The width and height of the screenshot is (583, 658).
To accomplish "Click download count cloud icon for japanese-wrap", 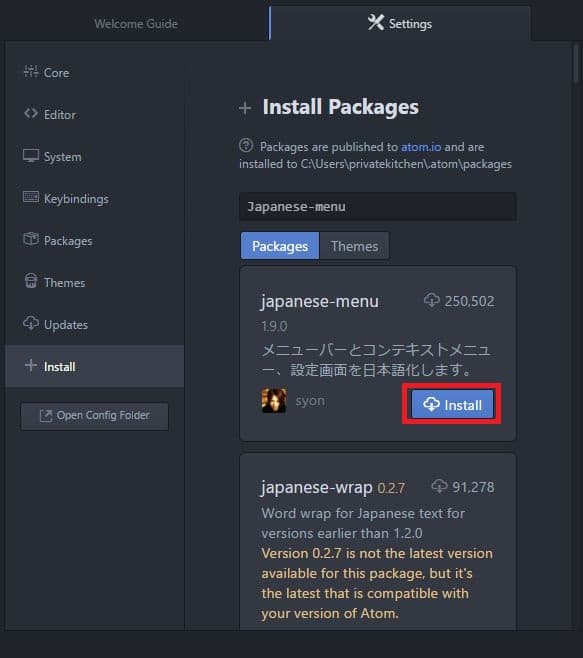I will [439, 486].
